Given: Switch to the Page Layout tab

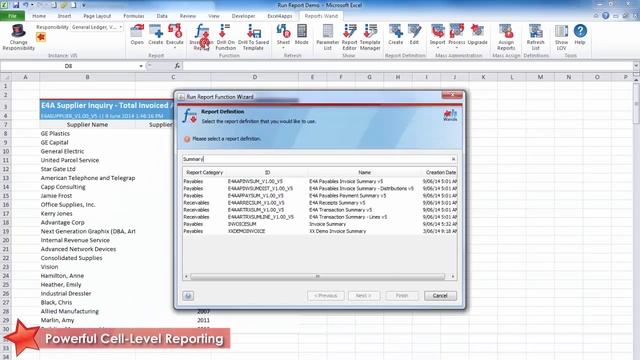Looking at the screenshot, I should tap(97, 16).
